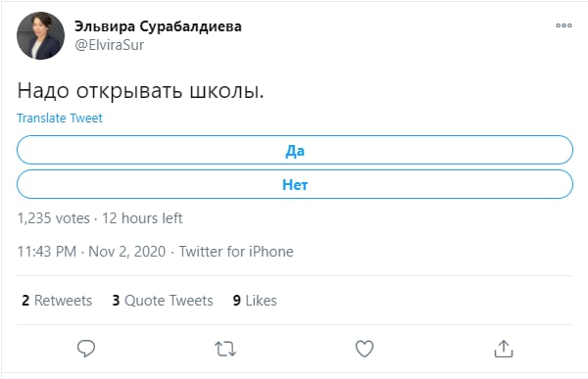Open the three-dot more options menu
This screenshot has height=379, width=588.
(x=563, y=25)
